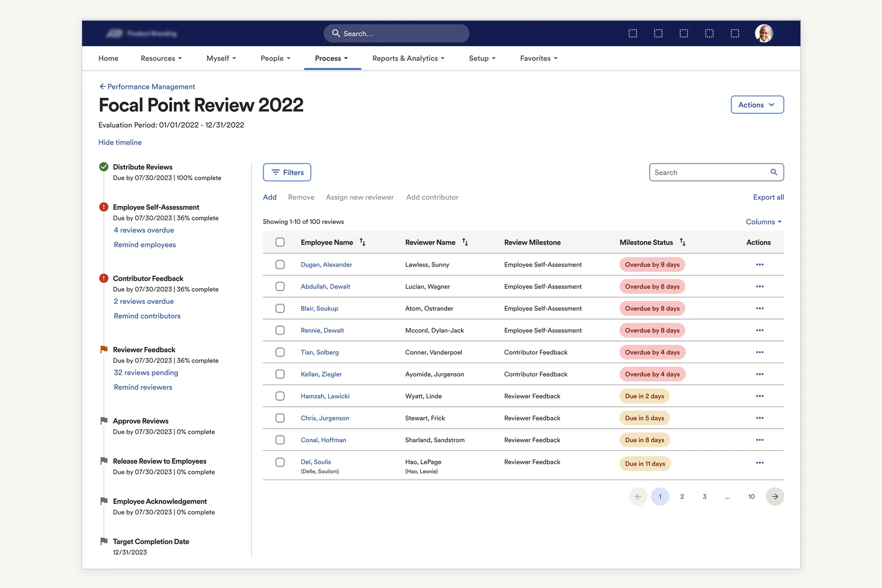This screenshot has width=882, height=588.
Task: Go to next page arrow
Action: (775, 496)
